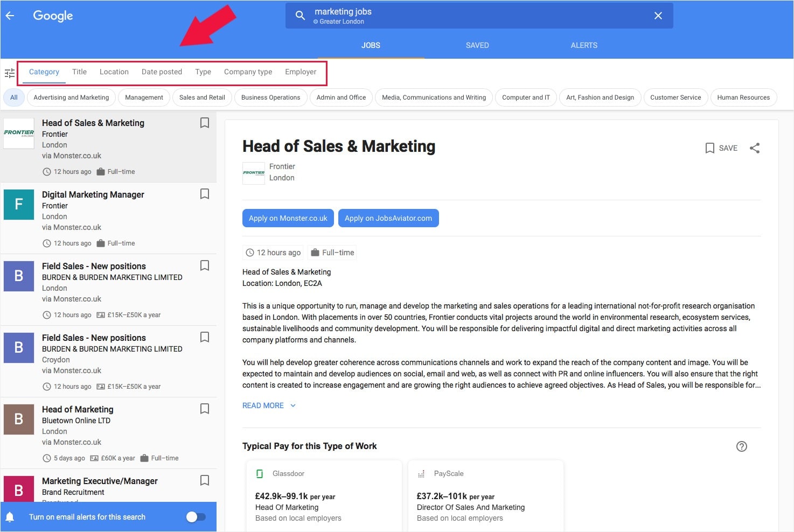Click the Frontier logo thumbnail in the list
This screenshot has width=794, height=532.
point(19,133)
